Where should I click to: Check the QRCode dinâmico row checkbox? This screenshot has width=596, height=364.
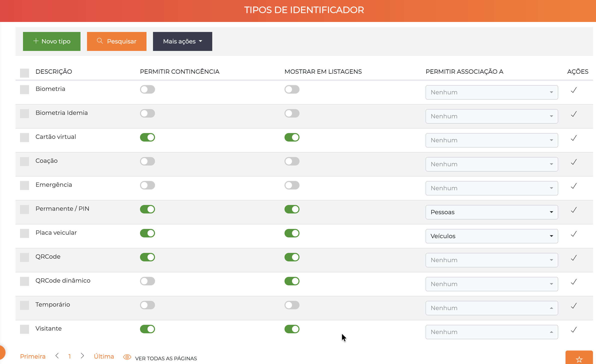(x=24, y=281)
